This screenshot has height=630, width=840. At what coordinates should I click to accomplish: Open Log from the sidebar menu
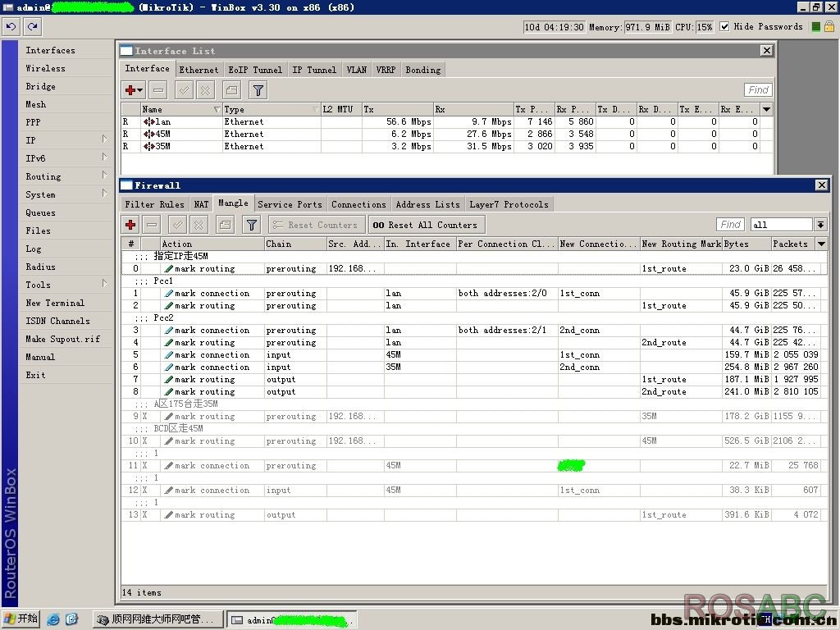[33, 249]
